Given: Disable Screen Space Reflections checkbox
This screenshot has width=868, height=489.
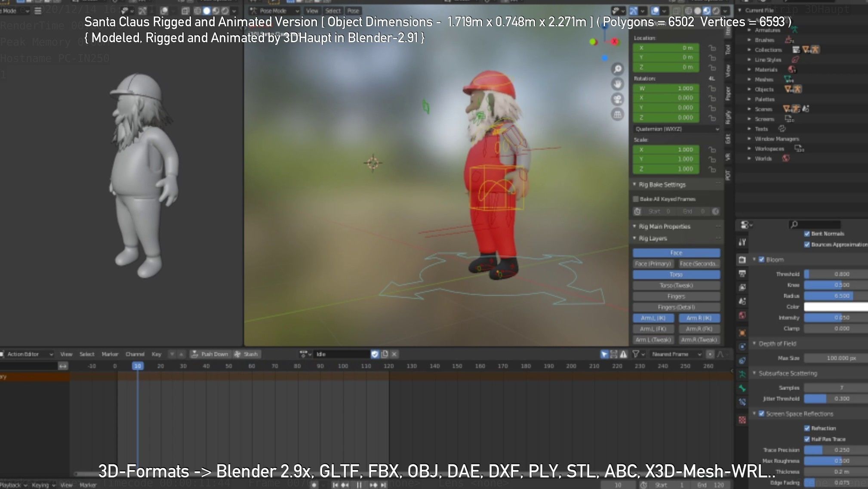Looking at the screenshot, I should (x=761, y=414).
